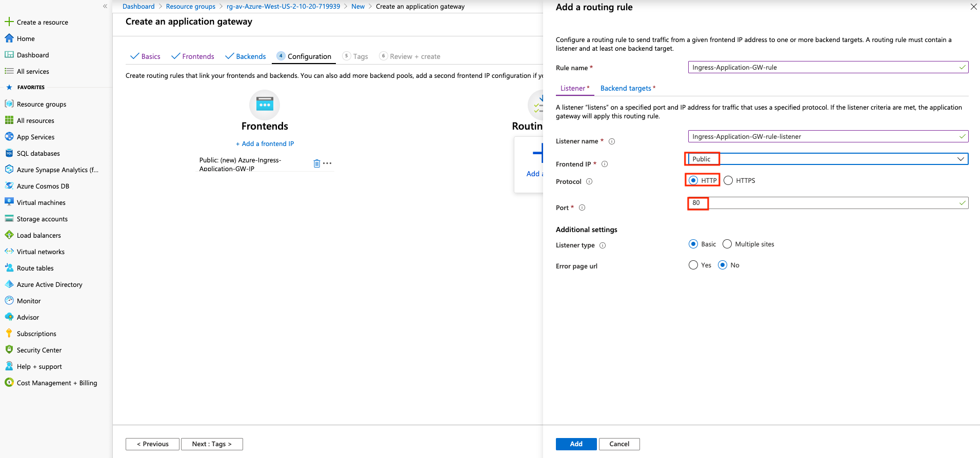Show info tooltip for Protocol
This screenshot has height=458, width=980.
click(589, 181)
